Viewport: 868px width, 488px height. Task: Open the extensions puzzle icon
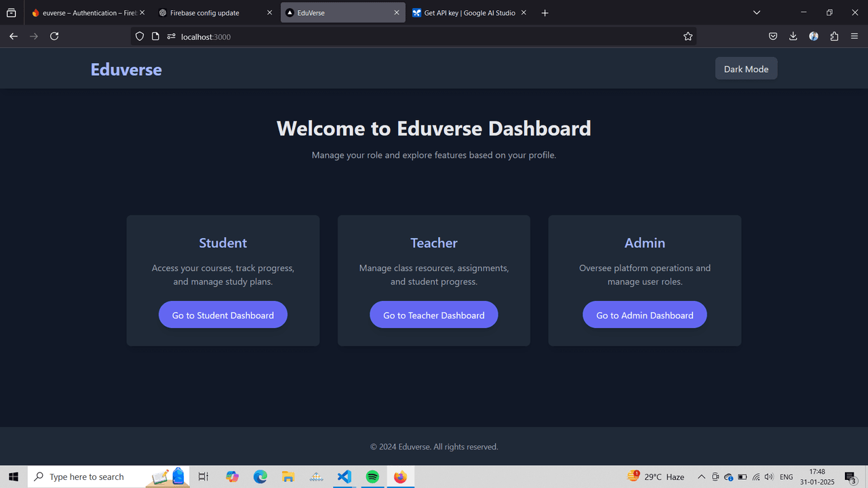pos(834,37)
